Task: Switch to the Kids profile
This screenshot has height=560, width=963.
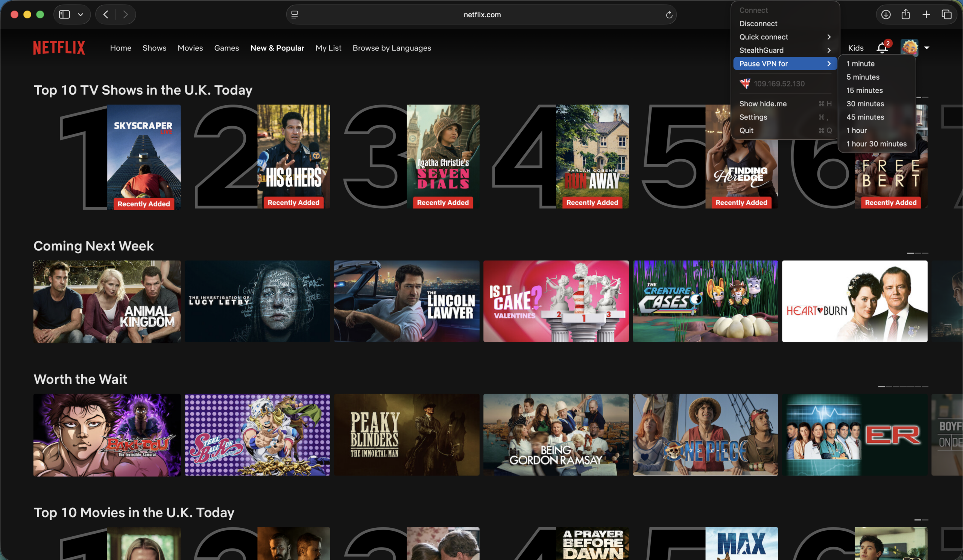Action: coord(856,48)
